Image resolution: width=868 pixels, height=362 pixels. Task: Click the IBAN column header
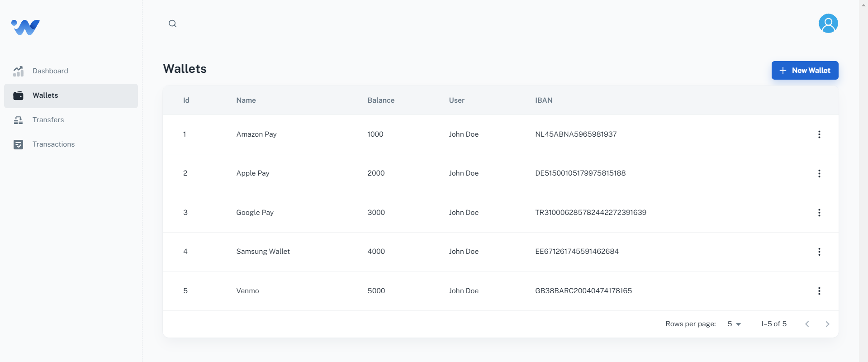click(544, 100)
